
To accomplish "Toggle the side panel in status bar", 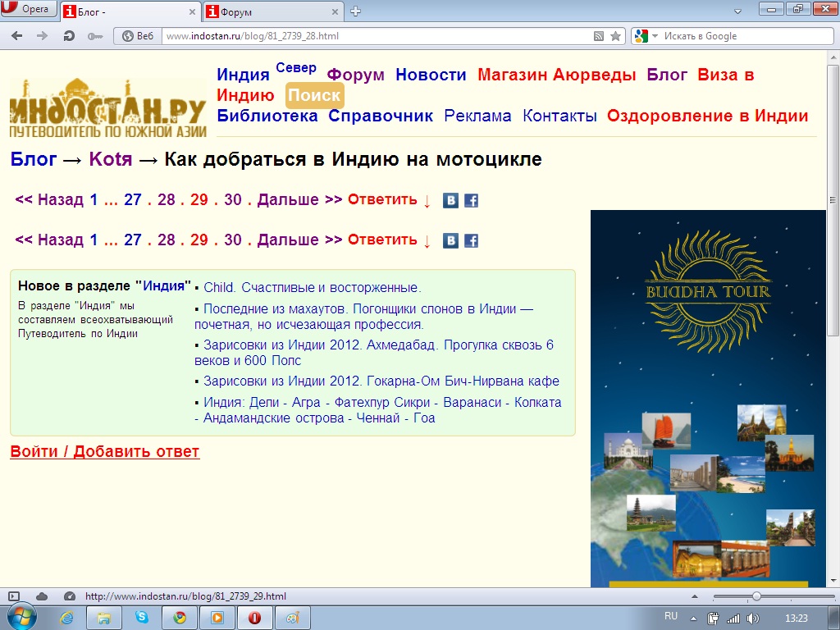I will pos(14,596).
